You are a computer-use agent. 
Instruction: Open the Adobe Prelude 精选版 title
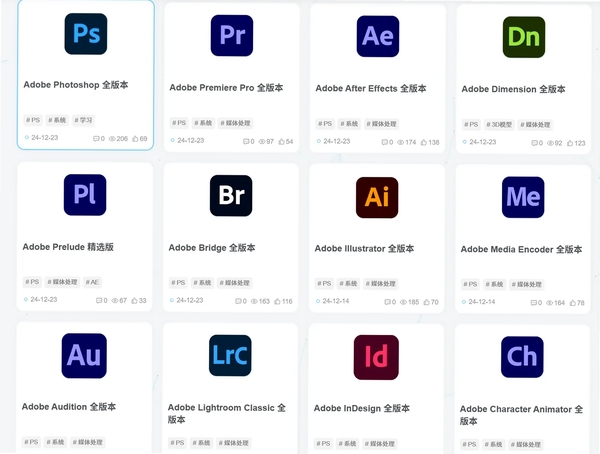68,247
